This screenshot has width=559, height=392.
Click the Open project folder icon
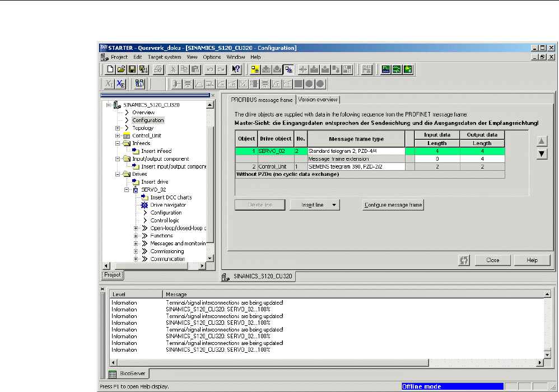point(121,69)
